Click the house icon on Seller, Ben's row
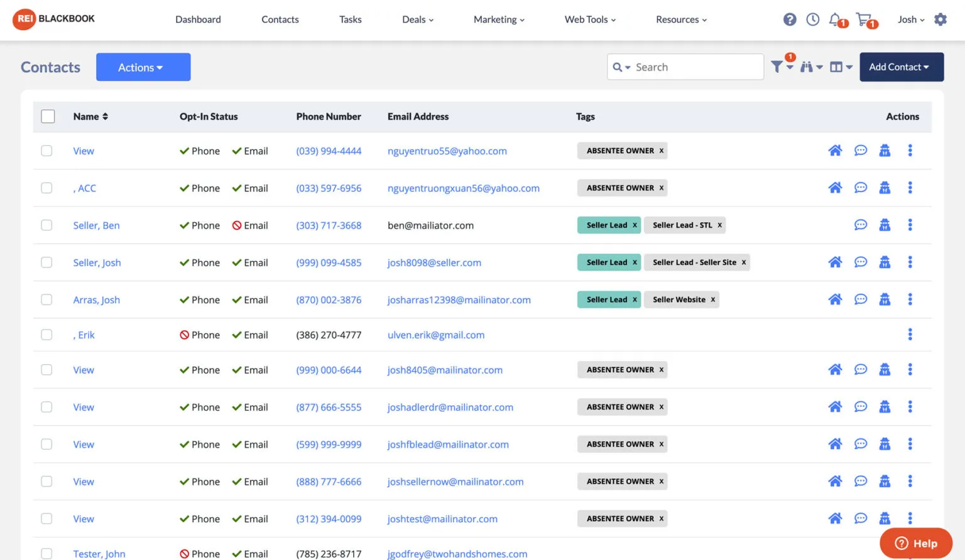Screen dimensions: 965x560 pos(835,225)
